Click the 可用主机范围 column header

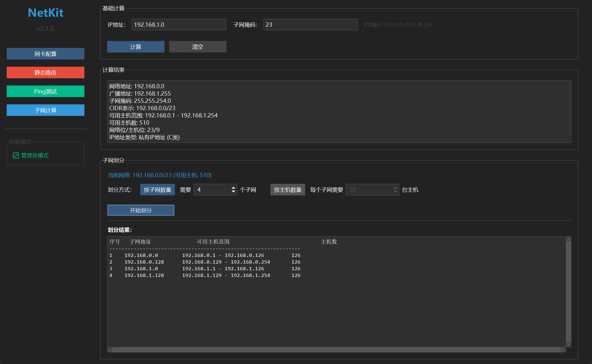click(x=213, y=242)
